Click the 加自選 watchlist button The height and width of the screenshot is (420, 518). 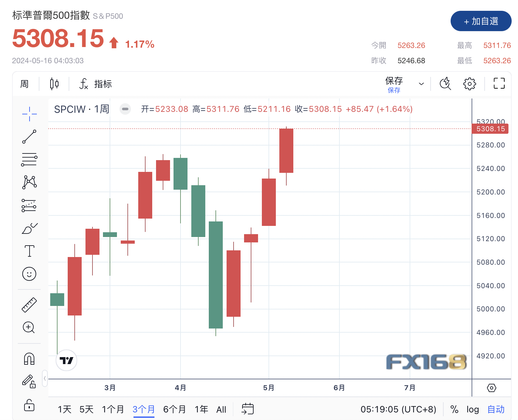pyautogui.click(x=481, y=21)
